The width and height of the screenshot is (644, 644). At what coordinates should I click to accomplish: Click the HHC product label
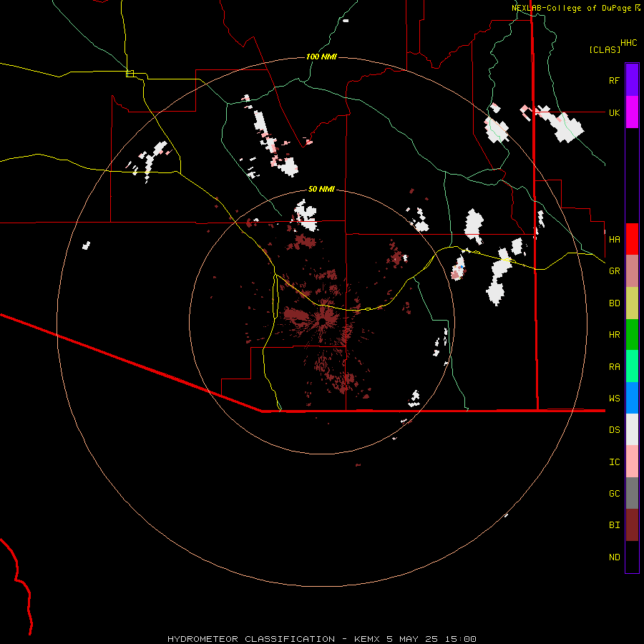[x=628, y=43]
